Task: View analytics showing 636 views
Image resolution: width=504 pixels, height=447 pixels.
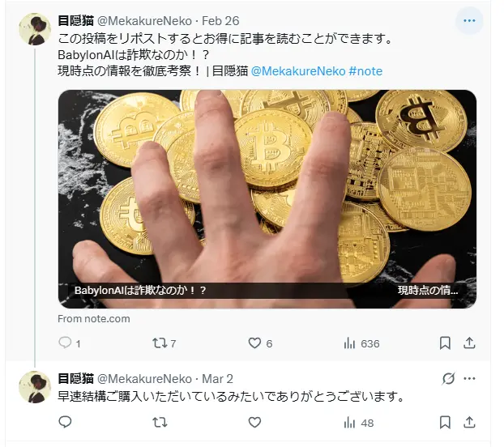Action: point(361,343)
